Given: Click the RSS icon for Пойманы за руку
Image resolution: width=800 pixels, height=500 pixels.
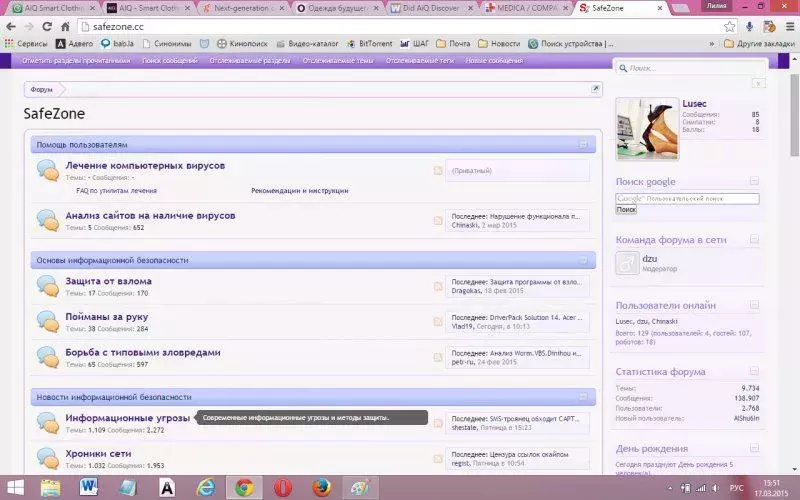Looking at the screenshot, I should (438, 321).
